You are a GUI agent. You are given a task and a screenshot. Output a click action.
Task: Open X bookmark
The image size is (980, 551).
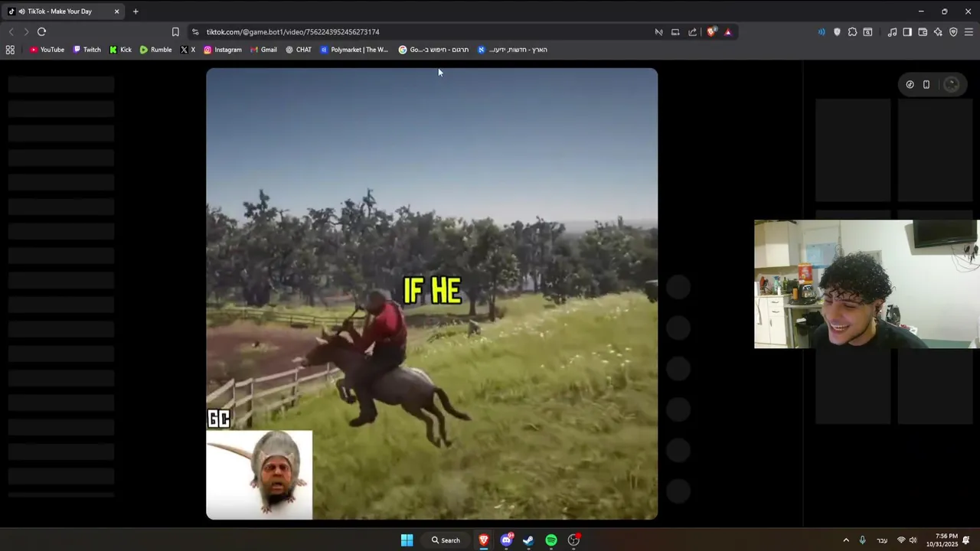pyautogui.click(x=188, y=50)
